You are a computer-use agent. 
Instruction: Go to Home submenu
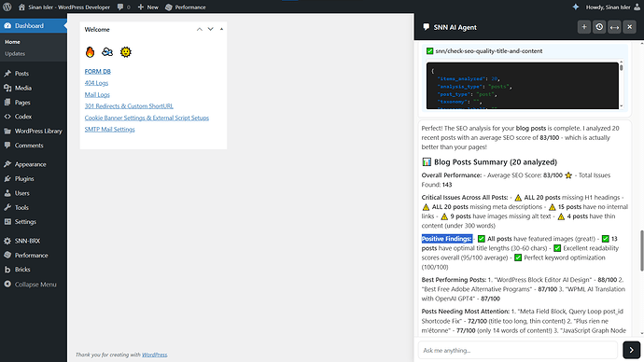(x=12, y=42)
